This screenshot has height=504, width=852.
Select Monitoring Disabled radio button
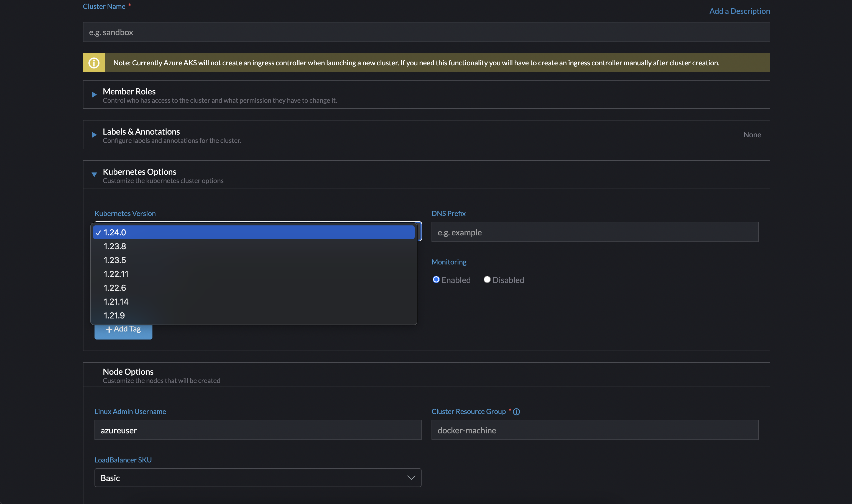pyautogui.click(x=487, y=279)
